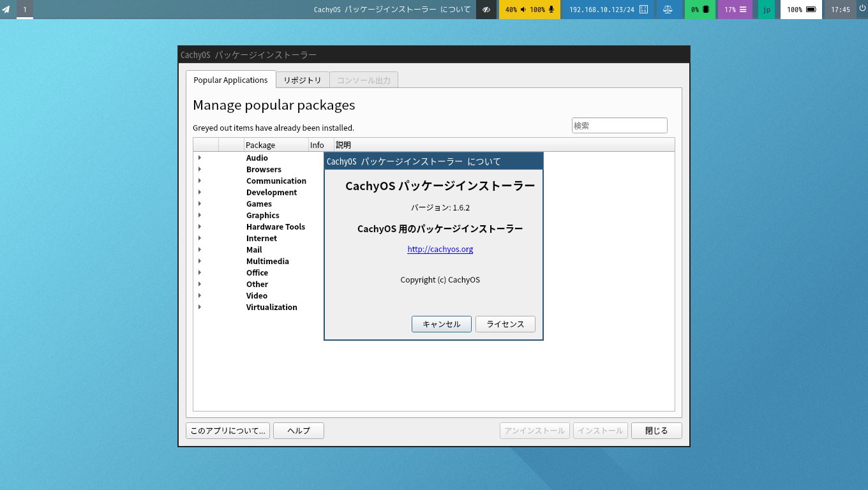Viewport: 868px width, 490px height.
Task: Click the battery icon in panel
Action: coord(811,10)
